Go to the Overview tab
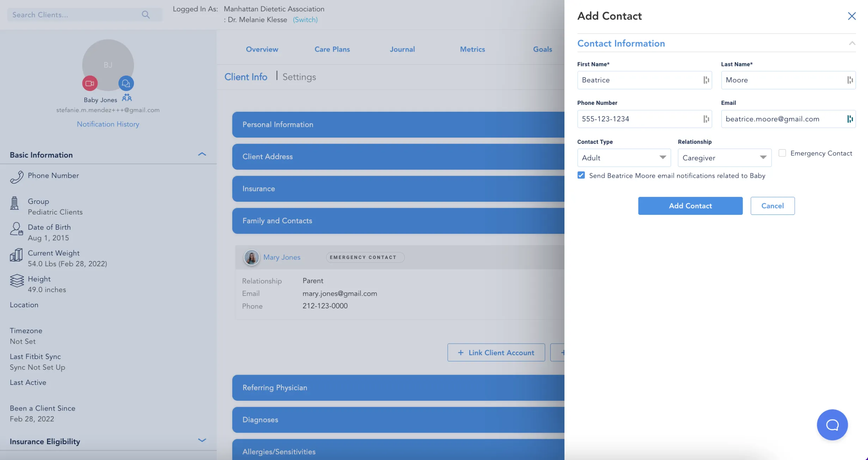This screenshot has height=460, width=868. point(262,49)
